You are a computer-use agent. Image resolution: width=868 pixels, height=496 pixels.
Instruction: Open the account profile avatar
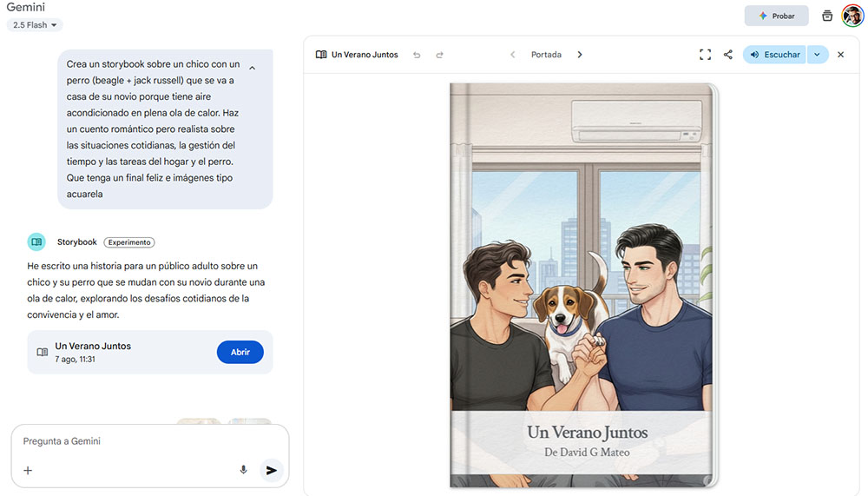(x=852, y=16)
